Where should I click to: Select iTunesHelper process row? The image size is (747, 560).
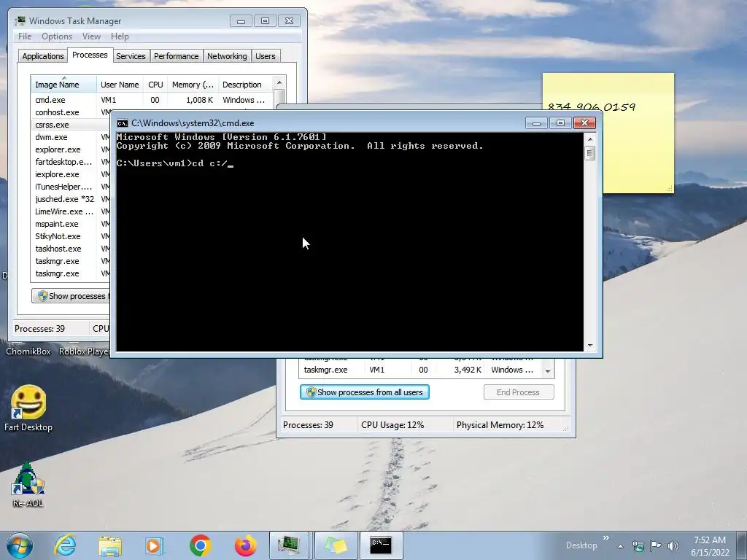[x=71, y=187]
